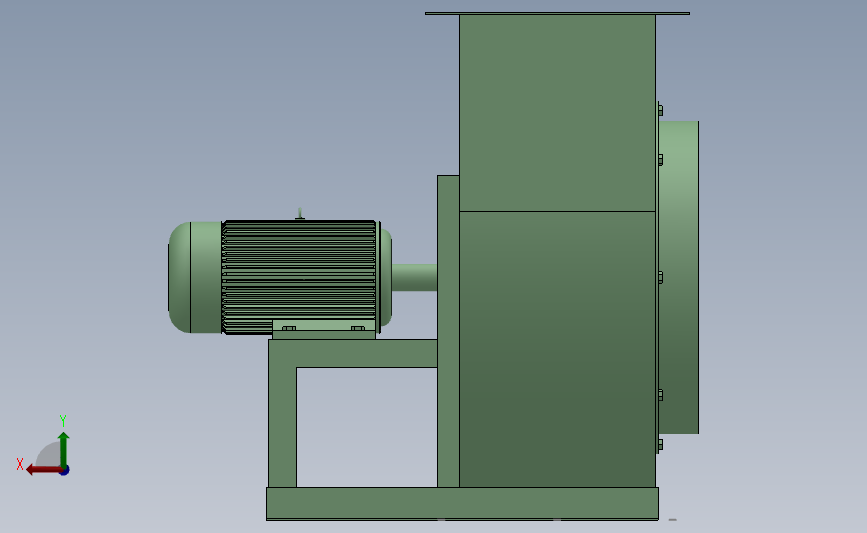This screenshot has width=867, height=533.
Task: Click the blue Z axis dot of triad
Action: click(65, 471)
